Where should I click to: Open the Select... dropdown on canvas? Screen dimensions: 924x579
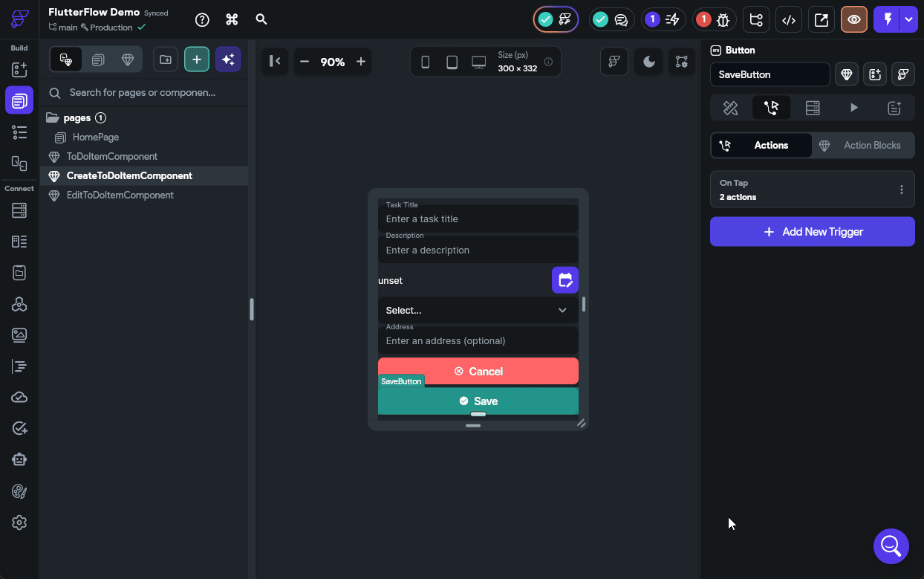coord(478,310)
